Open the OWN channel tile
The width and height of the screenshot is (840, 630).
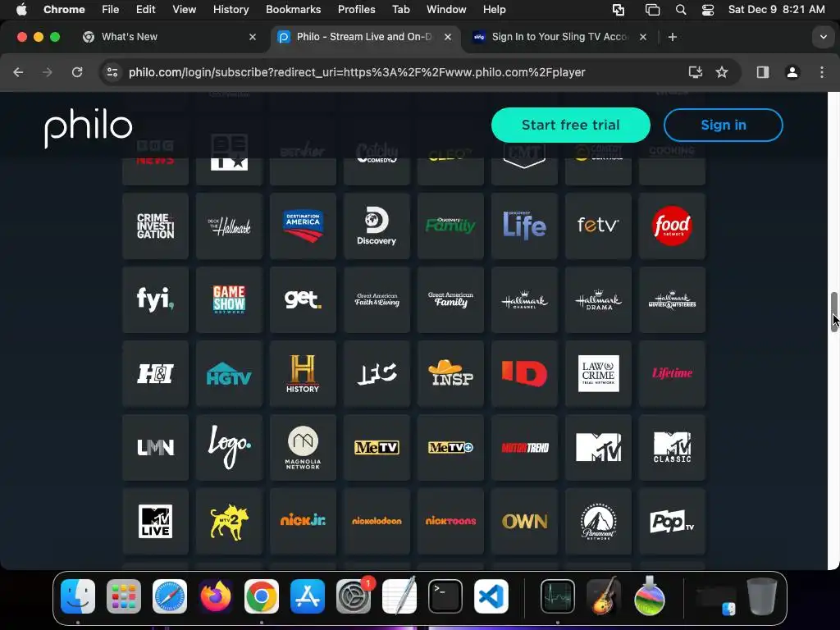click(x=524, y=522)
